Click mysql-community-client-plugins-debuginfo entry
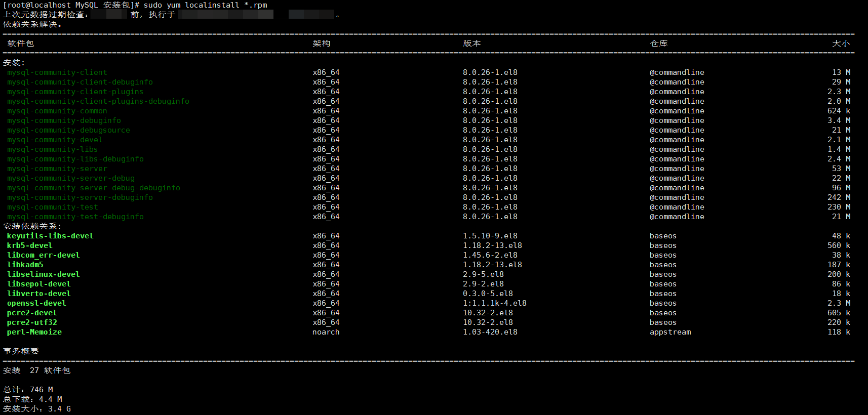The image size is (868, 415). coord(98,101)
